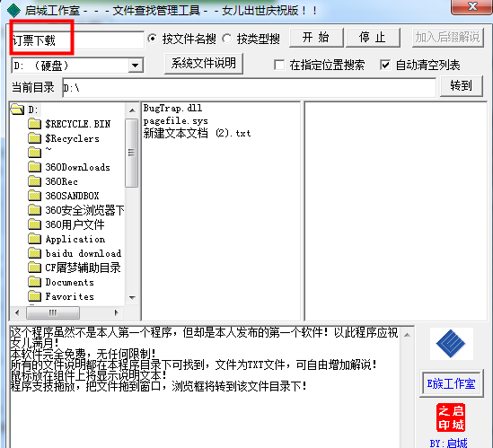The height and width of the screenshot is (448, 493).
Task: Click the red 启城之印 seal icon
Action: (451, 417)
